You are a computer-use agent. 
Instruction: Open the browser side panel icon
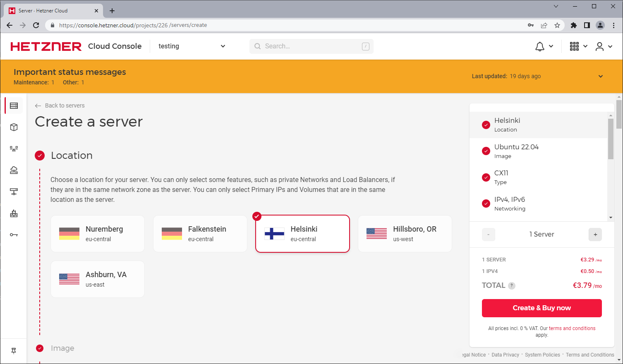coord(587,25)
